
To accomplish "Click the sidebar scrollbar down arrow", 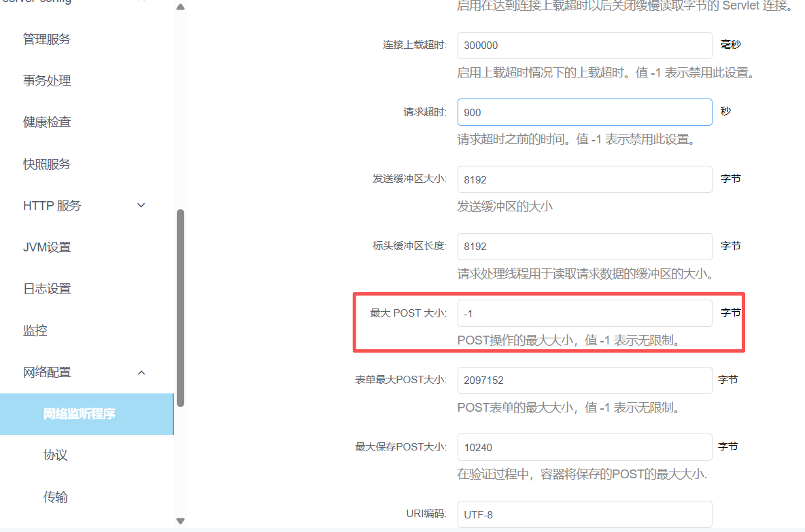I will tap(180, 521).
